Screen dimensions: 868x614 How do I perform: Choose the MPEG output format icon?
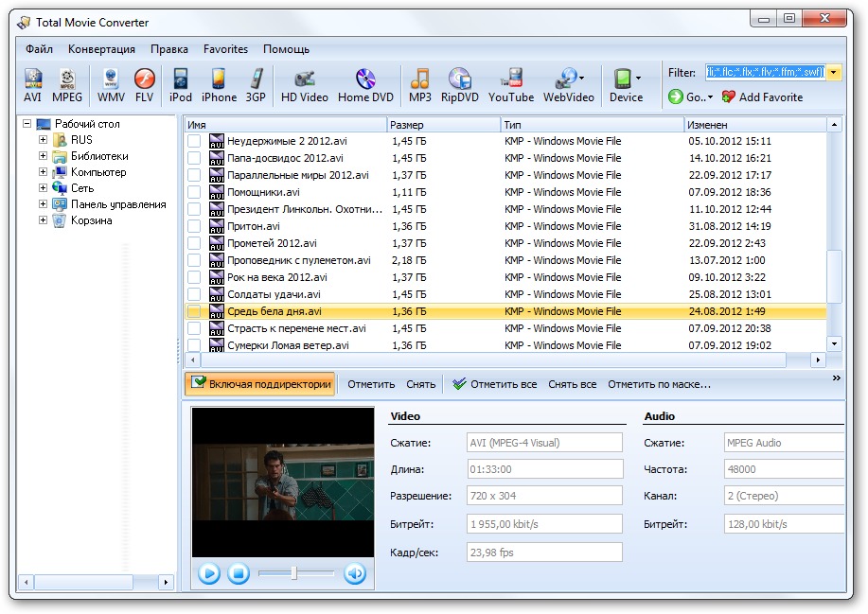[x=67, y=84]
